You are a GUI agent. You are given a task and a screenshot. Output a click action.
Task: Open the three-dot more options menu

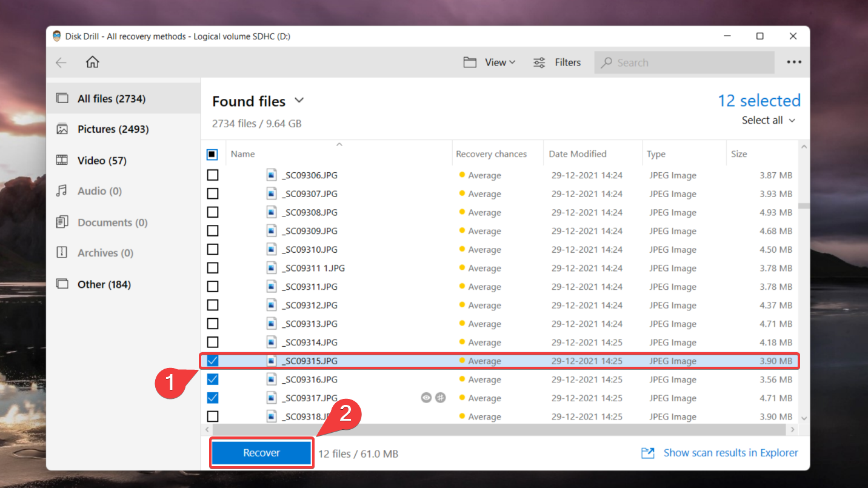click(794, 62)
